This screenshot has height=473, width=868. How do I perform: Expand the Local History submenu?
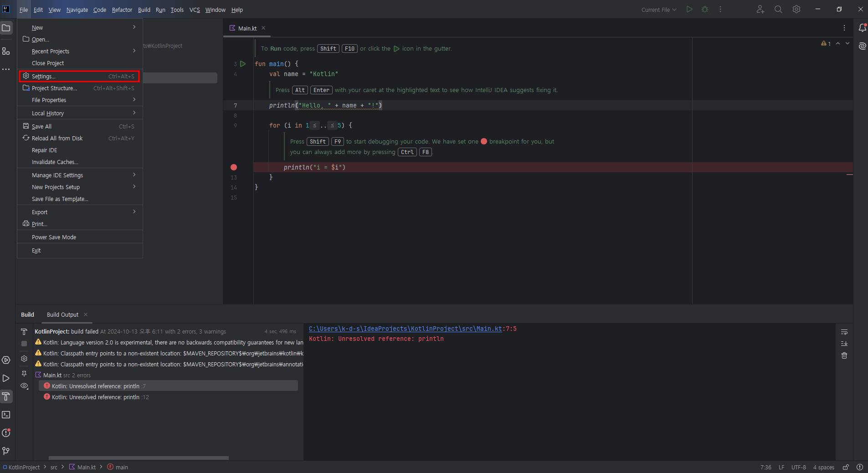(80, 113)
